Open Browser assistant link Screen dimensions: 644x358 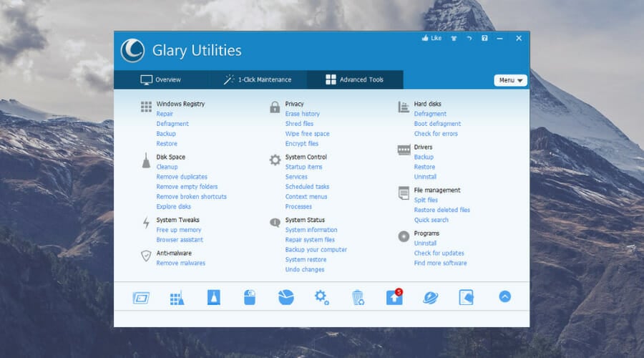coord(180,240)
